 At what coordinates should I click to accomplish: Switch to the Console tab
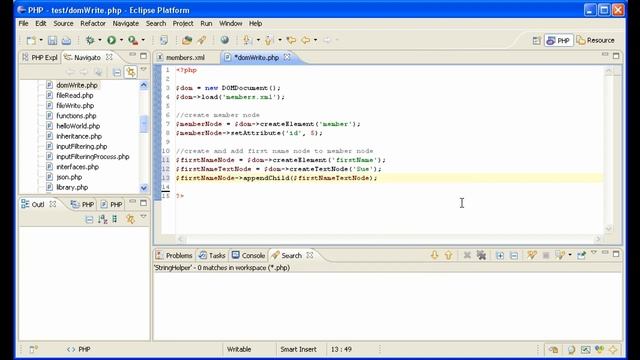[248, 255]
